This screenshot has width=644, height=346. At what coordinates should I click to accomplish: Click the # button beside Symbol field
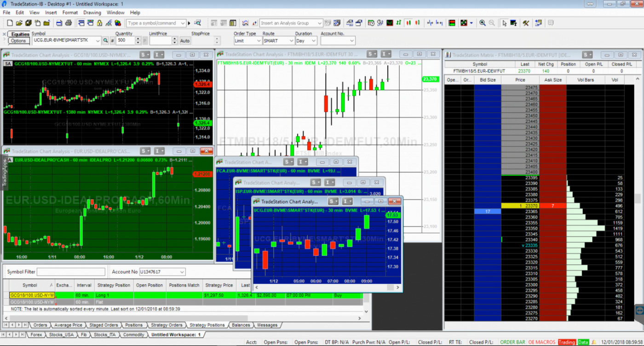pos(112,41)
